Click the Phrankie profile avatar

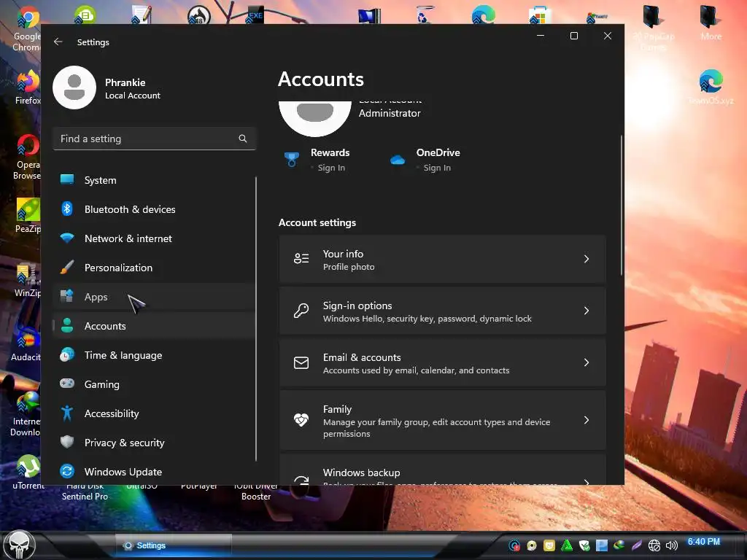click(74, 87)
